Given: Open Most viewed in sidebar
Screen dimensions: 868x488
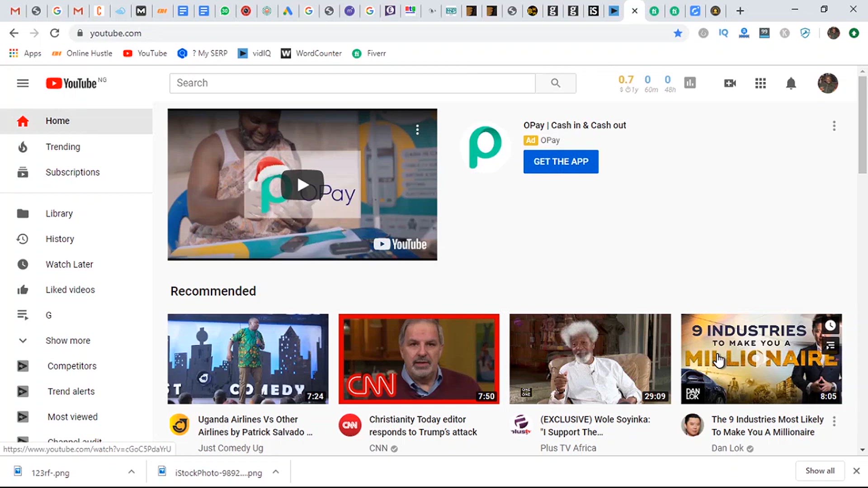Looking at the screenshot, I should [x=76, y=417].
